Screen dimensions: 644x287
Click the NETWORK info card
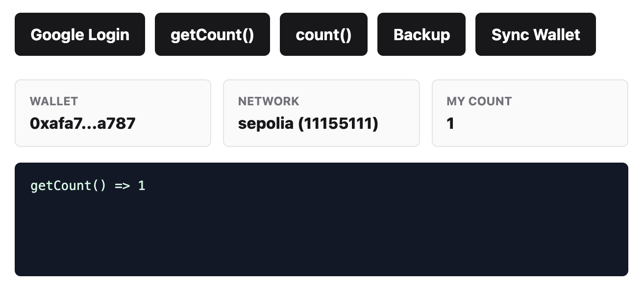point(322,113)
